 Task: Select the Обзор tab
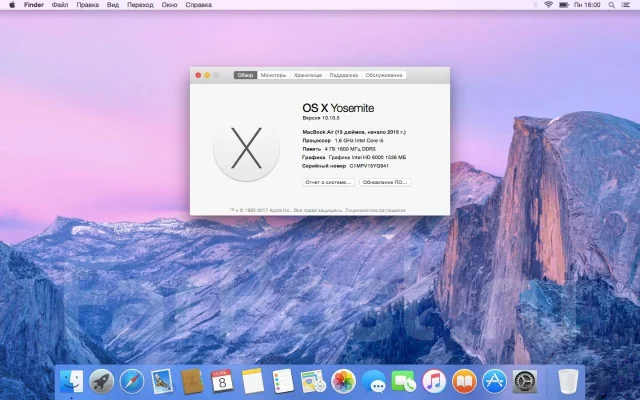[245, 75]
